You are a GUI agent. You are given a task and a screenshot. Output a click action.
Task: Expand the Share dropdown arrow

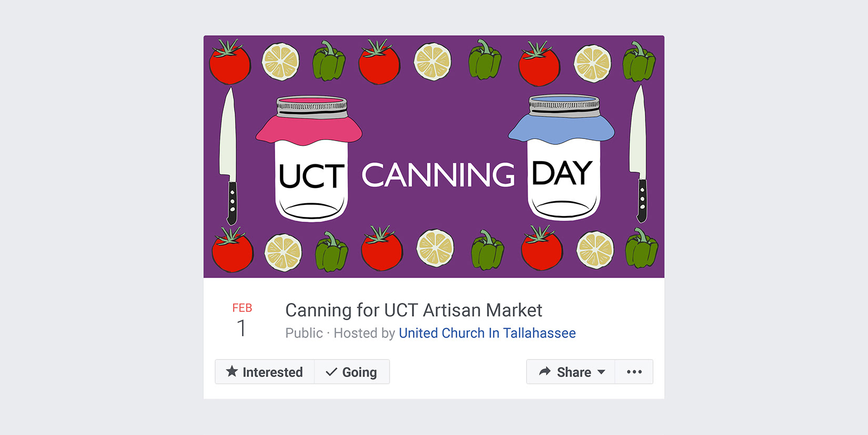601,372
